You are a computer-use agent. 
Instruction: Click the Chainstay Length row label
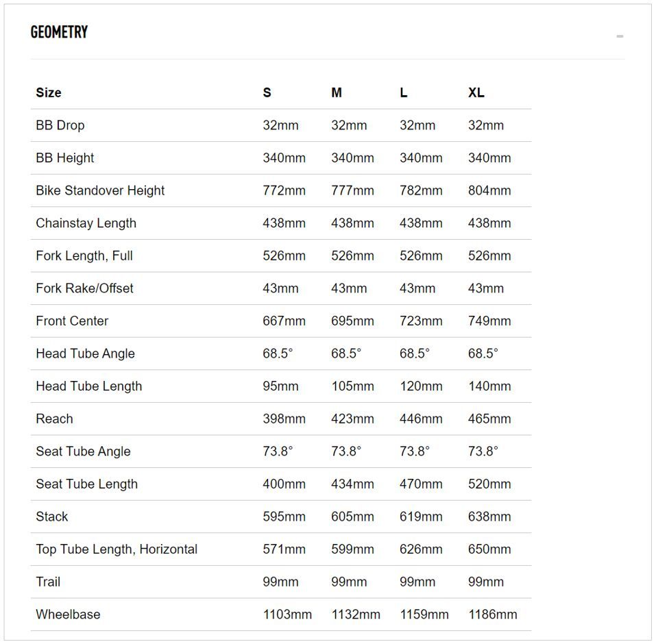pos(86,223)
